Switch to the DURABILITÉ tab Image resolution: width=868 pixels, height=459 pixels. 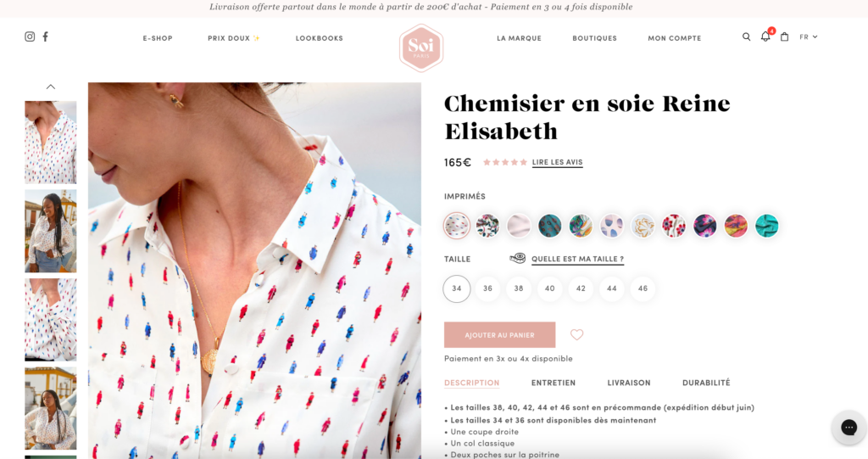pos(706,383)
